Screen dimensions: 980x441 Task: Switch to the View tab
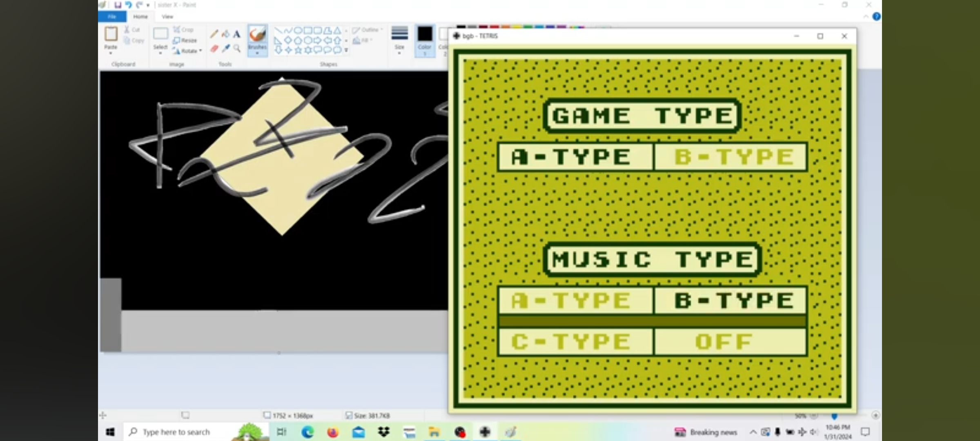click(x=167, y=17)
